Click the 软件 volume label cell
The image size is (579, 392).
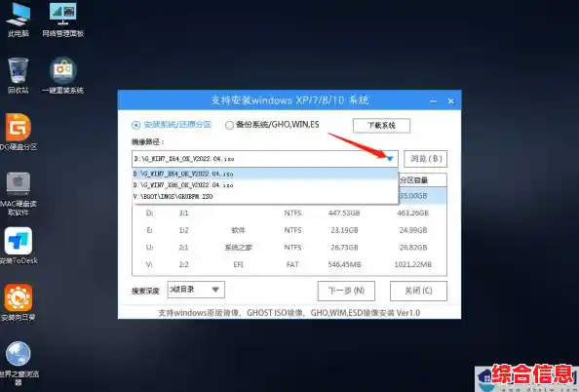pos(238,230)
